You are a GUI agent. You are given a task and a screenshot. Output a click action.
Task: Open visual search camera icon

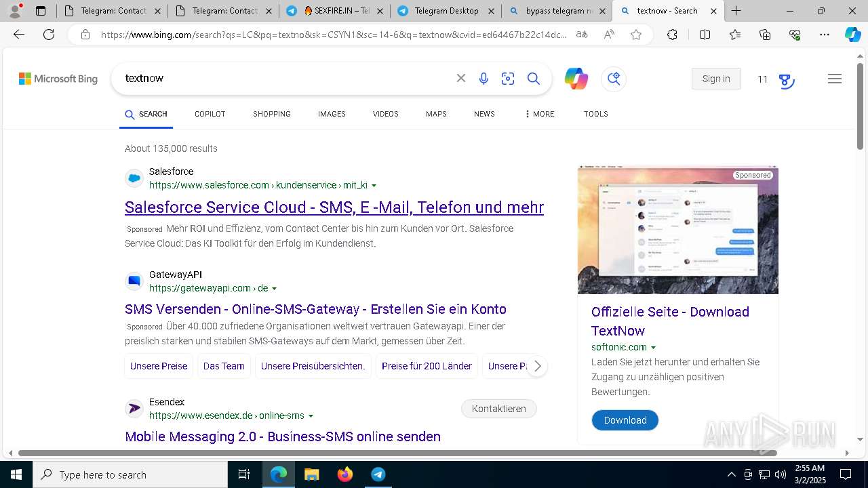click(508, 79)
